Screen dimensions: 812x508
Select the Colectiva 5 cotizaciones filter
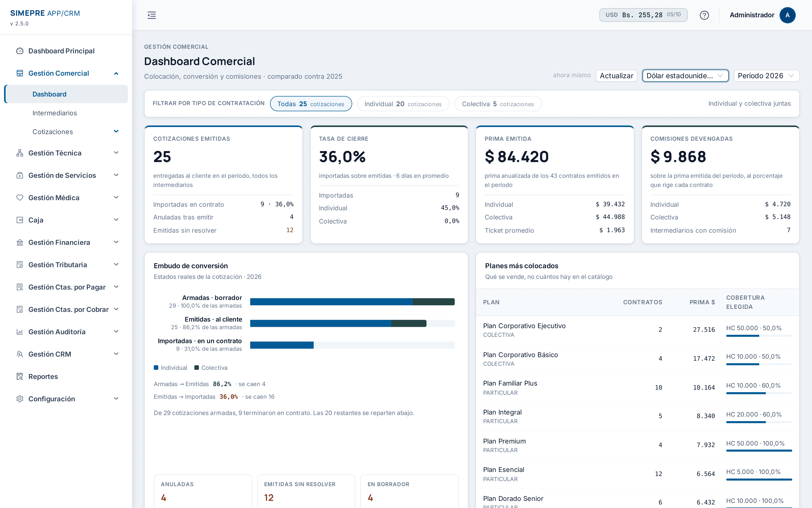498,104
